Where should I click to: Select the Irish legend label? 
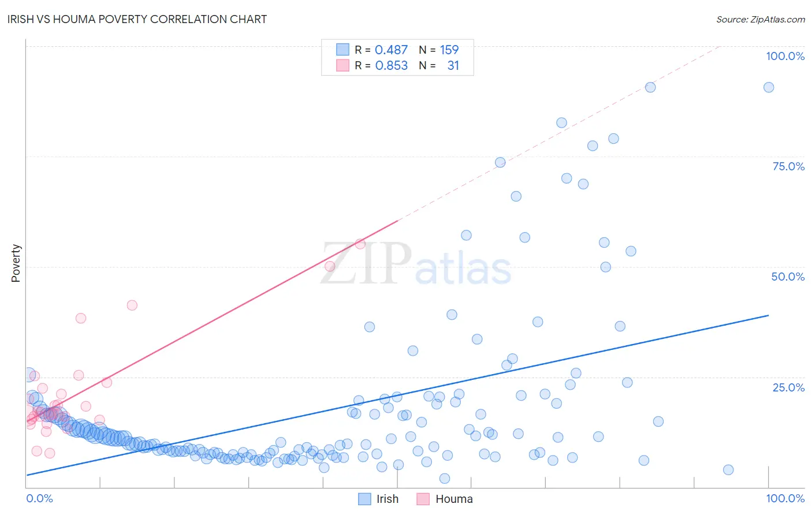pyautogui.click(x=388, y=499)
